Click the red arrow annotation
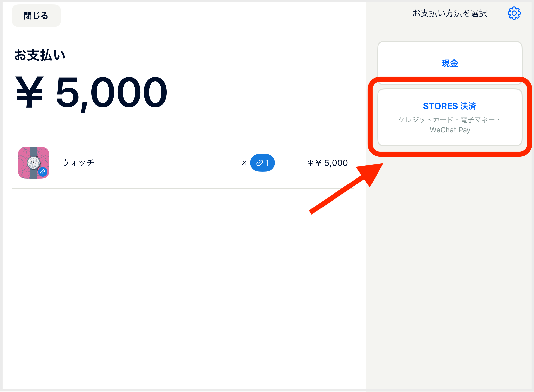 click(346, 188)
